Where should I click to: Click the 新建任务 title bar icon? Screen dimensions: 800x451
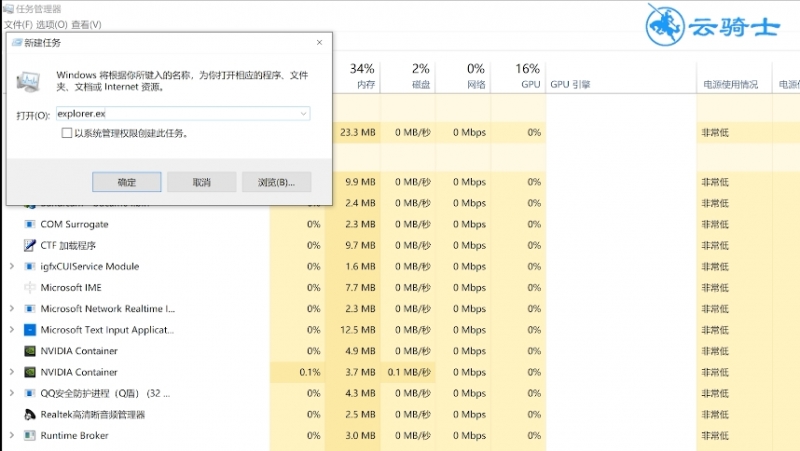[17, 42]
